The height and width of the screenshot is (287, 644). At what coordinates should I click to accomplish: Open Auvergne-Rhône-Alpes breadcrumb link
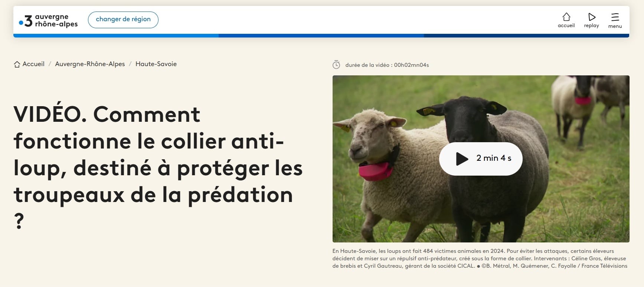[x=90, y=64]
